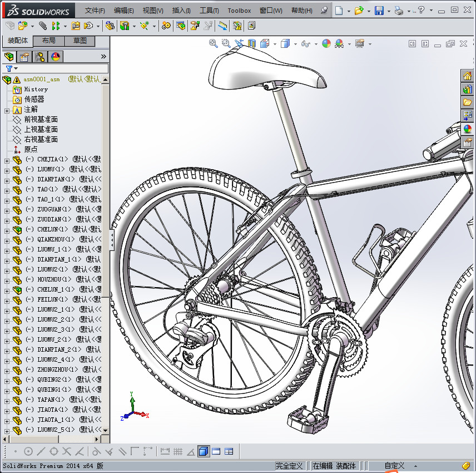Screen dimensions: 476x473
Task: Toggle the center point snap button
Action: [28, 451]
